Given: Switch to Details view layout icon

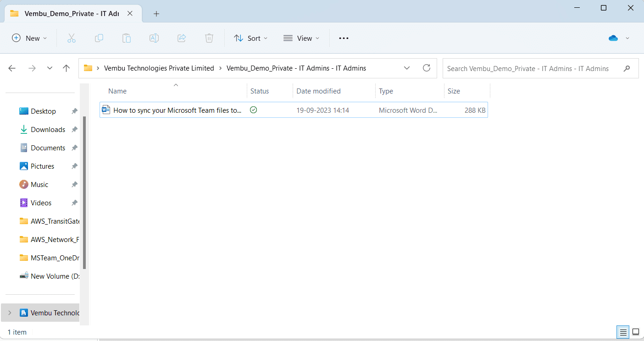Looking at the screenshot, I should (623, 332).
